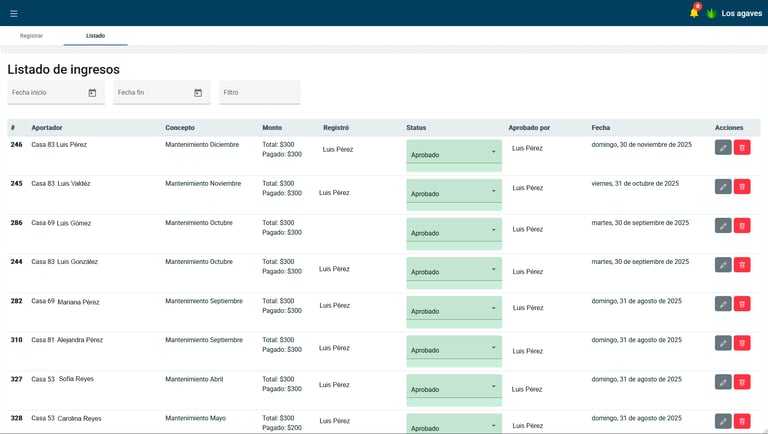
Task: Edit record 327 with the pencil icon
Action: point(723,382)
